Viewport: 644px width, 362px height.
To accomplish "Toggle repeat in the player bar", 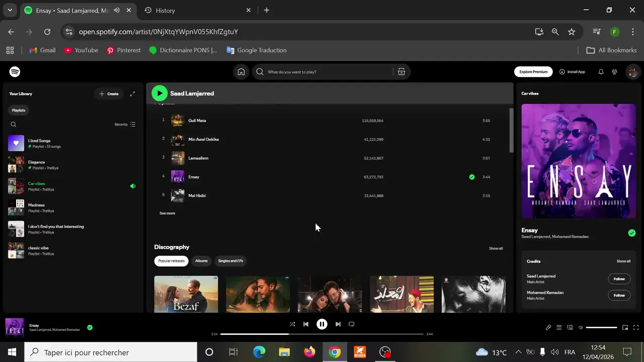I will (x=352, y=324).
